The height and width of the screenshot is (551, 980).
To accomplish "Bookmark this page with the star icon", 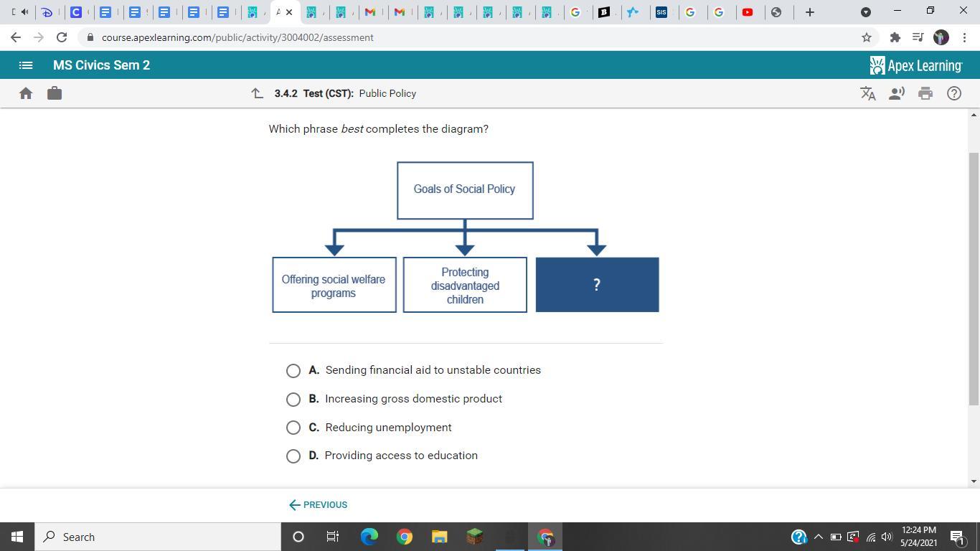I will [867, 37].
